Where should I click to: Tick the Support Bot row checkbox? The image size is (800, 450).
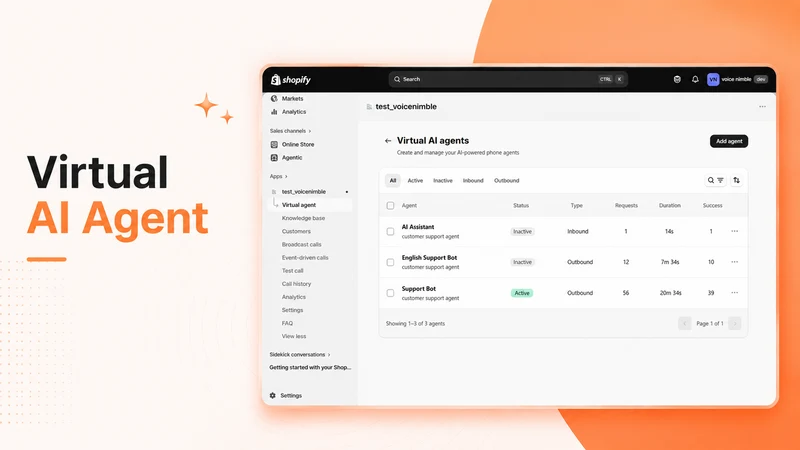[x=390, y=293]
